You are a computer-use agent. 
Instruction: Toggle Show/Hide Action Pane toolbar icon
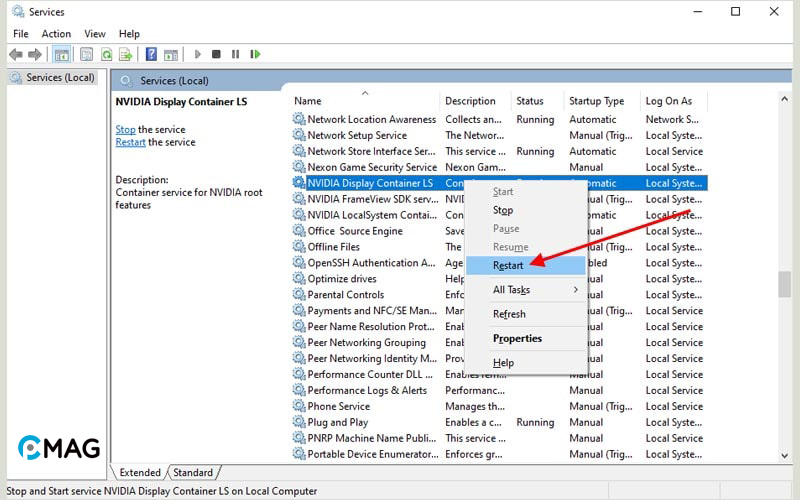coord(171,54)
